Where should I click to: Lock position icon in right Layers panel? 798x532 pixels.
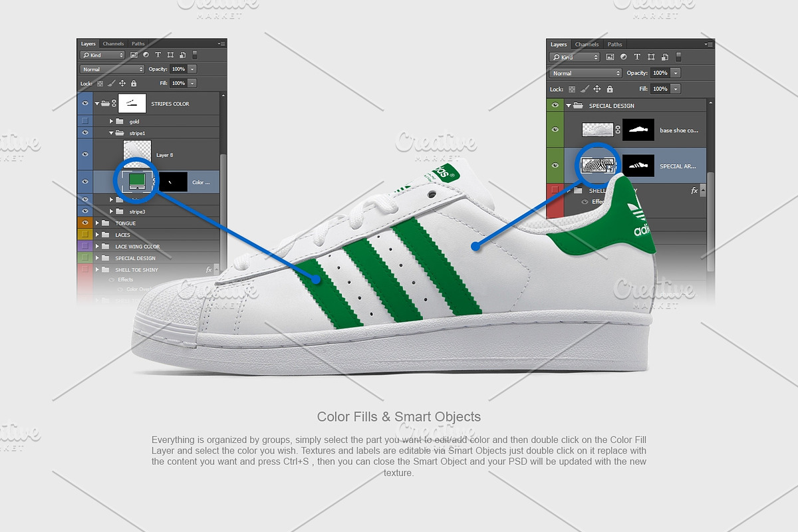tap(597, 89)
